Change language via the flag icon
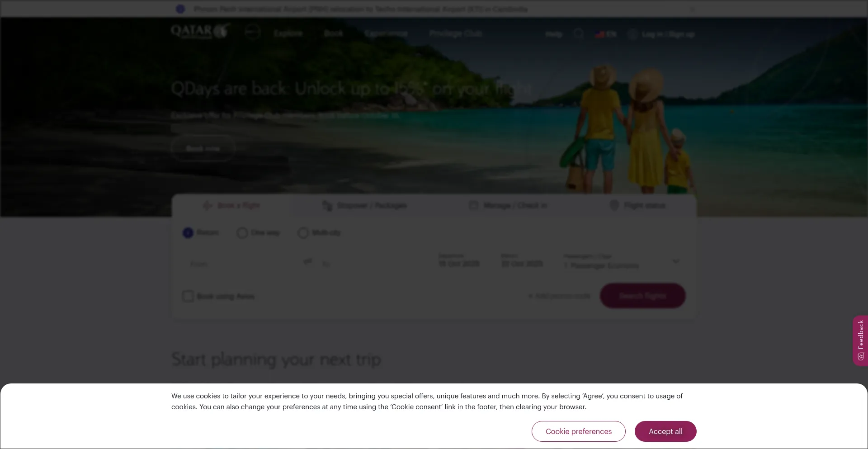Viewport: 868px width, 449px height. [600, 34]
